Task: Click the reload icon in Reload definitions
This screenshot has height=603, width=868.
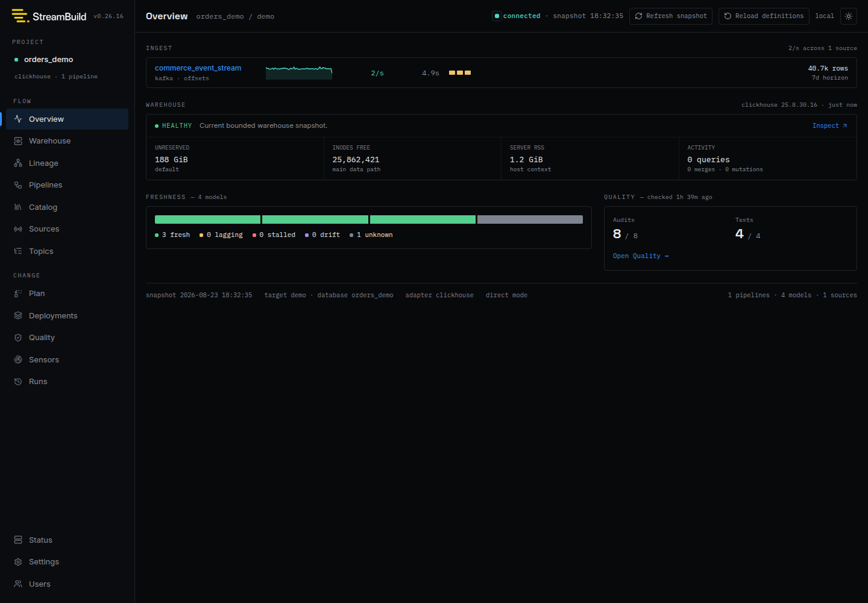Action: (728, 16)
